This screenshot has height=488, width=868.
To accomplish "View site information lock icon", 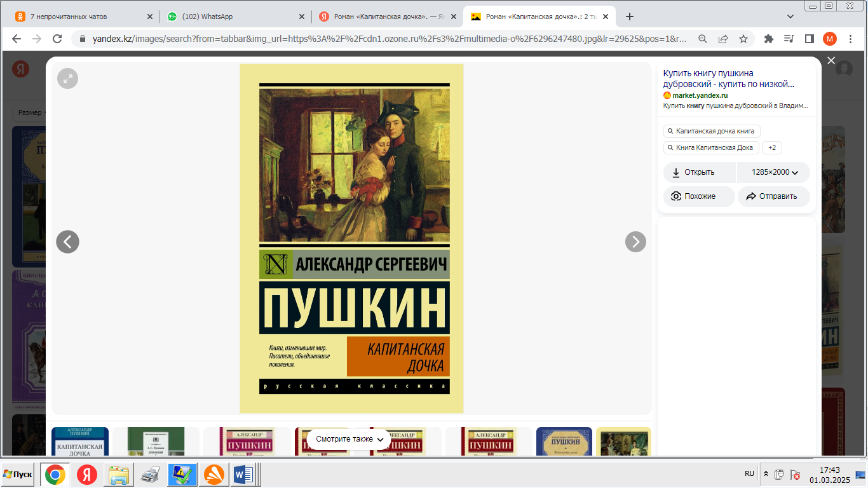I will tap(82, 39).
